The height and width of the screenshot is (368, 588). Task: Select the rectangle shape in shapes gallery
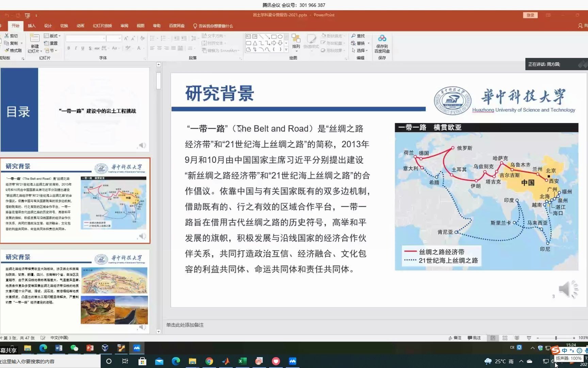pyautogui.click(x=274, y=36)
